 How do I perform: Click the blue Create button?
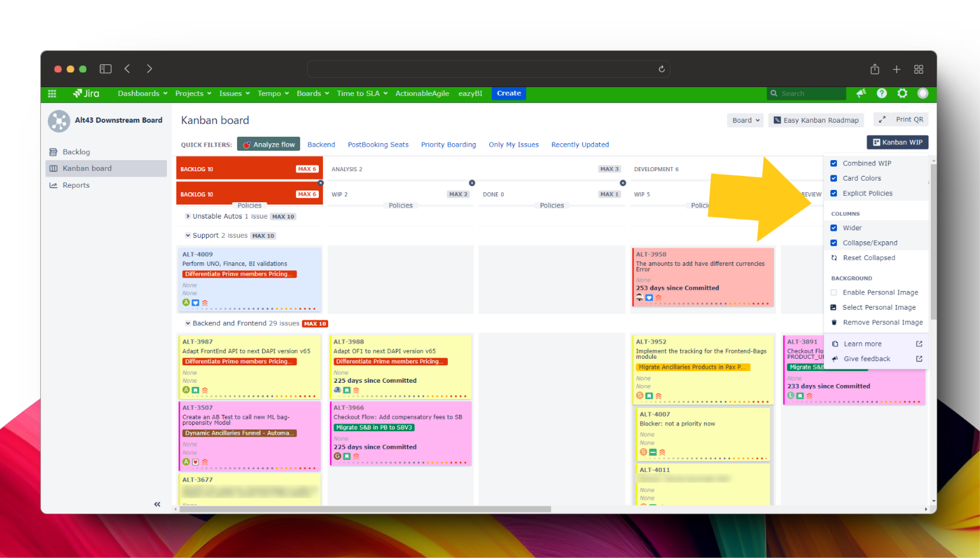509,93
